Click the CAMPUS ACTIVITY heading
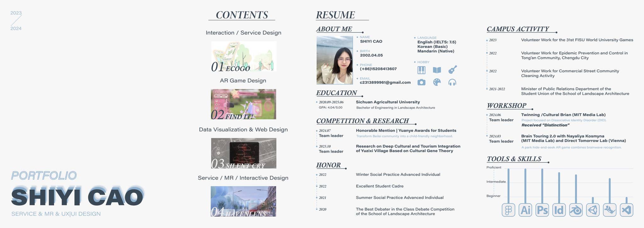Screen dimensions: 644x228 (518, 29)
